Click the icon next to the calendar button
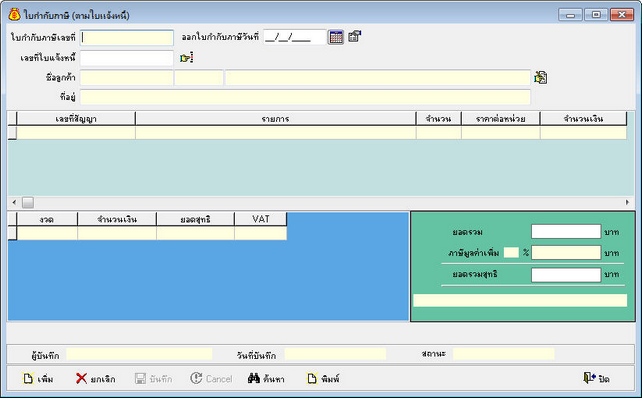 [x=354, y=36]
